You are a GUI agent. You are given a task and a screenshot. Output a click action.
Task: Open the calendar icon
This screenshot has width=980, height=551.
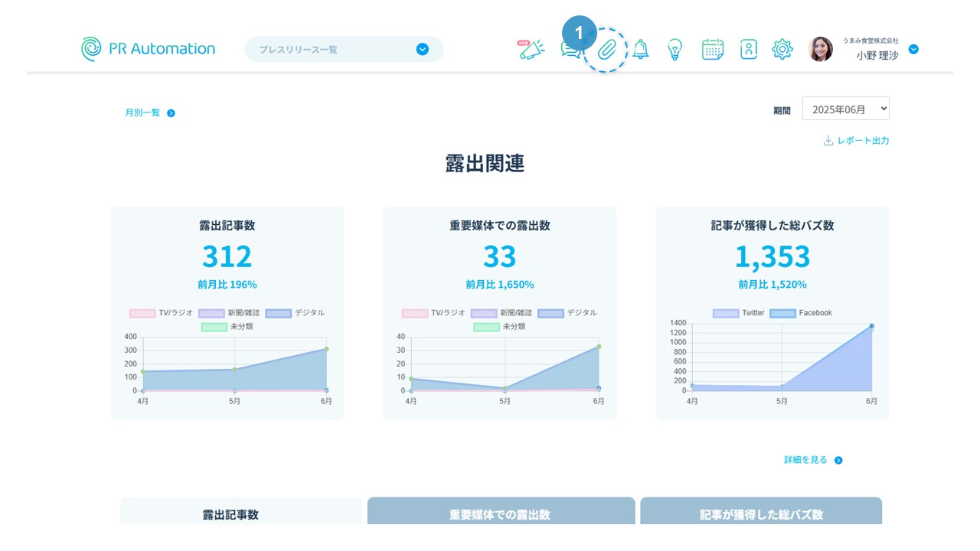coord(712,50)
